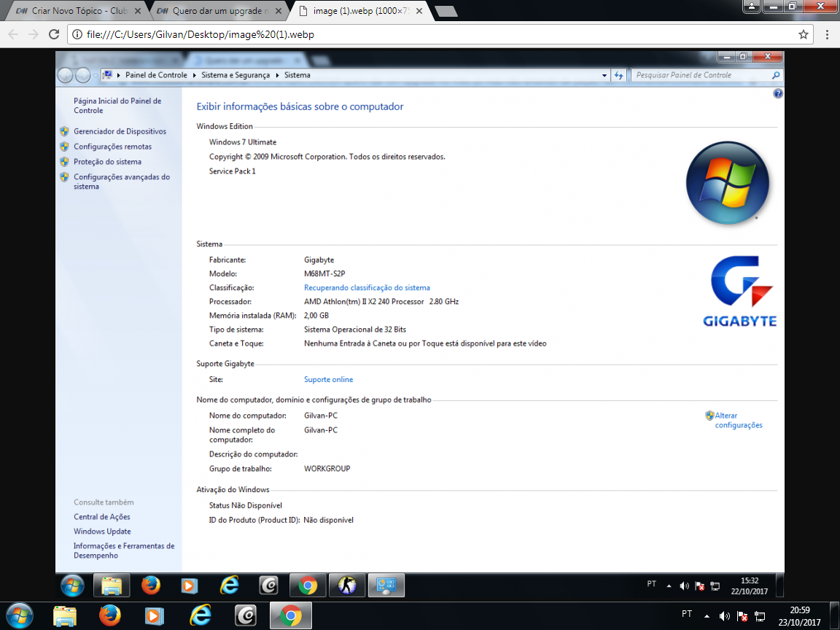Open Counter-Strike icon in pictured taskbar
The height and width of the screenshot is (630, 840).
tap(346, 586)
